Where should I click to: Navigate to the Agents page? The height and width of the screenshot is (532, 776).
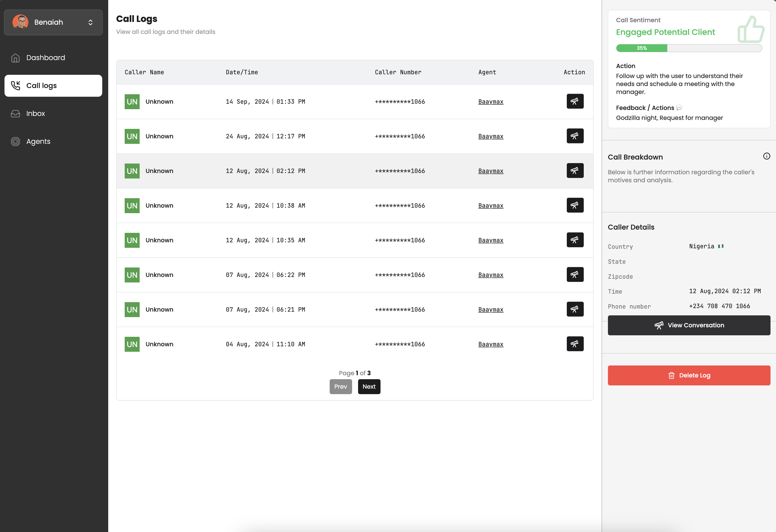click(x=38, y=142)
